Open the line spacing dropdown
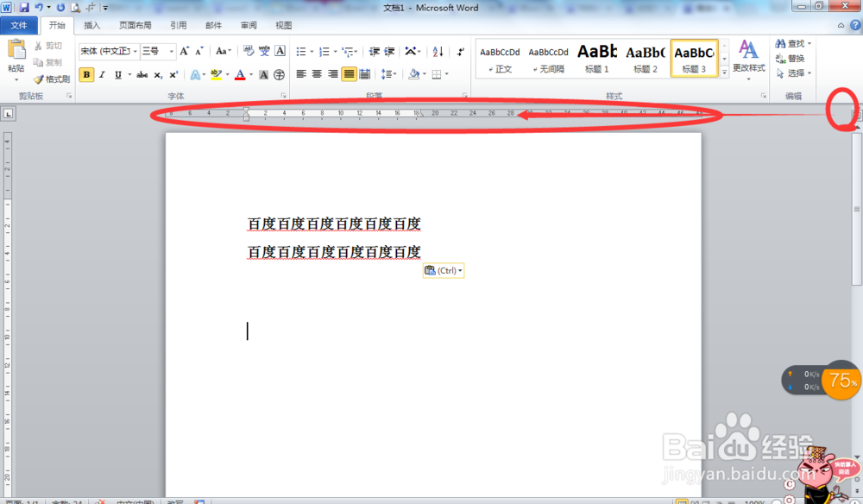This screenshot has width=863, height=504. click(388, 74)
